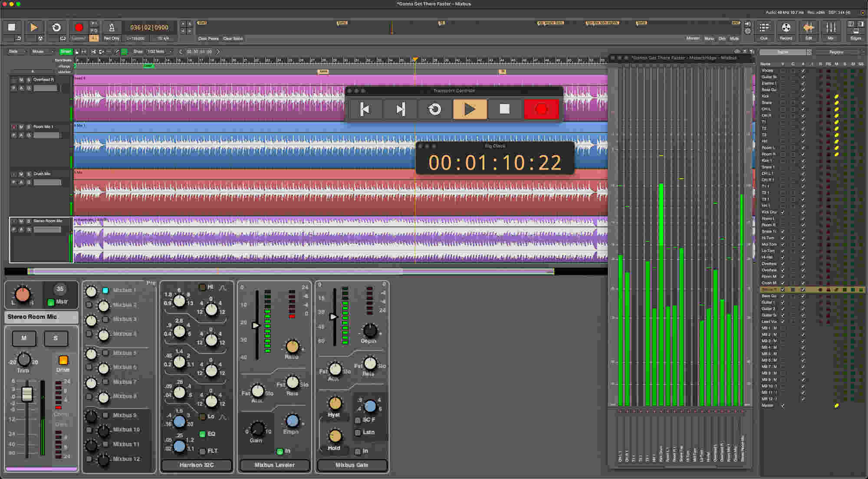Image resolution: width=868 pixels, height=479 pixels.
Task: Open the Cue page icon
Action: point(764,30)
